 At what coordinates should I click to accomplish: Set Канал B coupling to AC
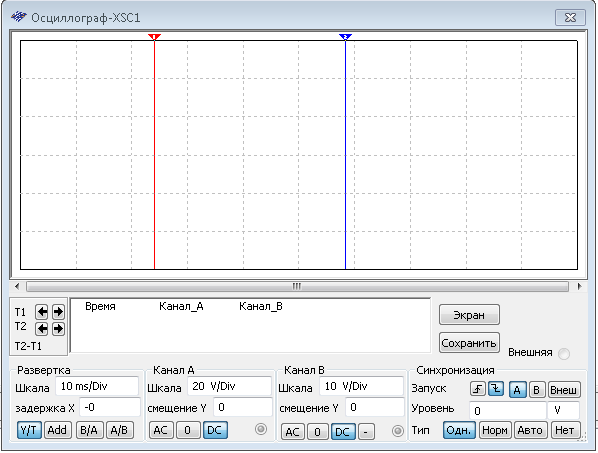point(293,432)
